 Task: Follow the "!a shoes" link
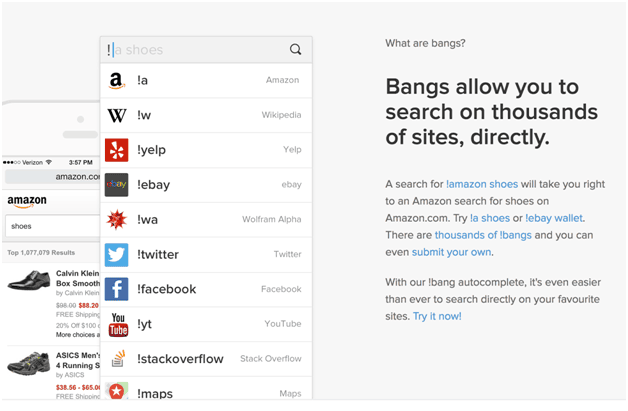pos(490,218)
